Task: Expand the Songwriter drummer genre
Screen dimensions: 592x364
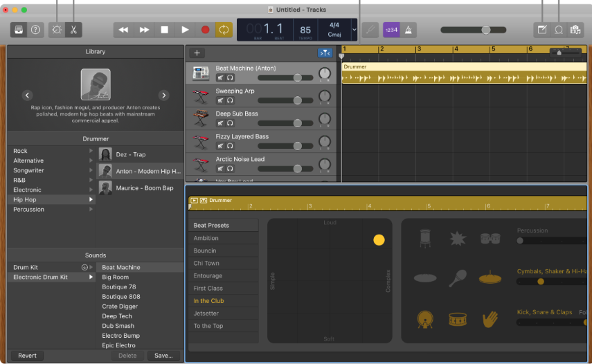Action: point(91,170)
